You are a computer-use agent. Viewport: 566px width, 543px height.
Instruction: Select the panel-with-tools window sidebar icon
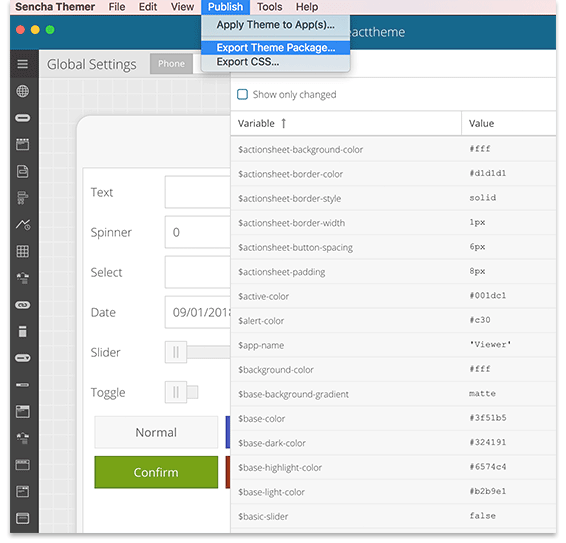tap(22, 491)
